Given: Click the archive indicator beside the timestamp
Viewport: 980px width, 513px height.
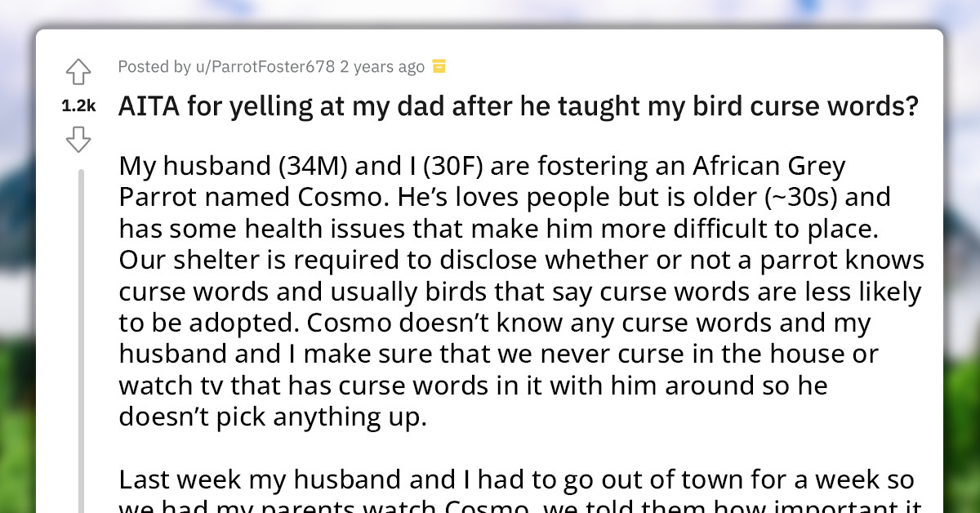Looking at the screenshot, I should [439, 66].
